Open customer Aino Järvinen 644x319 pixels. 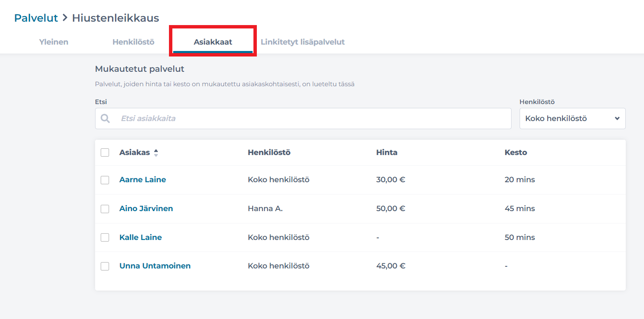[146, 209]
